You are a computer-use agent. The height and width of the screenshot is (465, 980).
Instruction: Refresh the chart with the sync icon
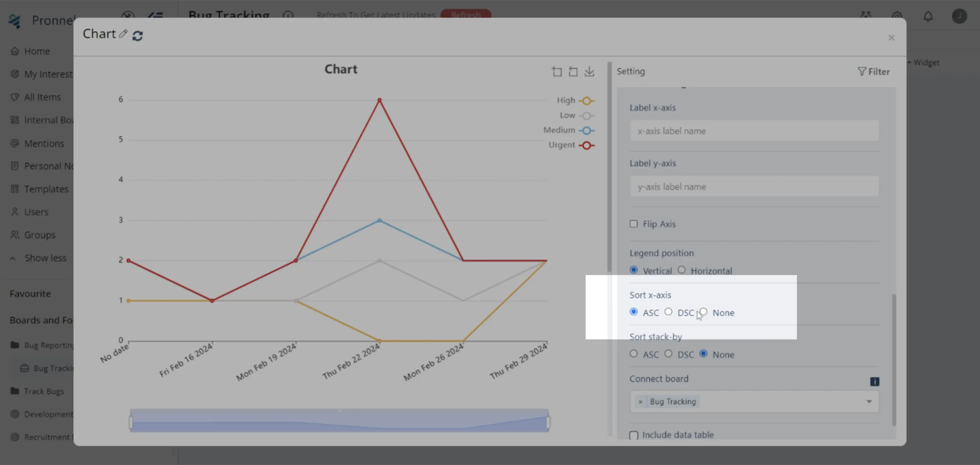(x=137, y=36)
